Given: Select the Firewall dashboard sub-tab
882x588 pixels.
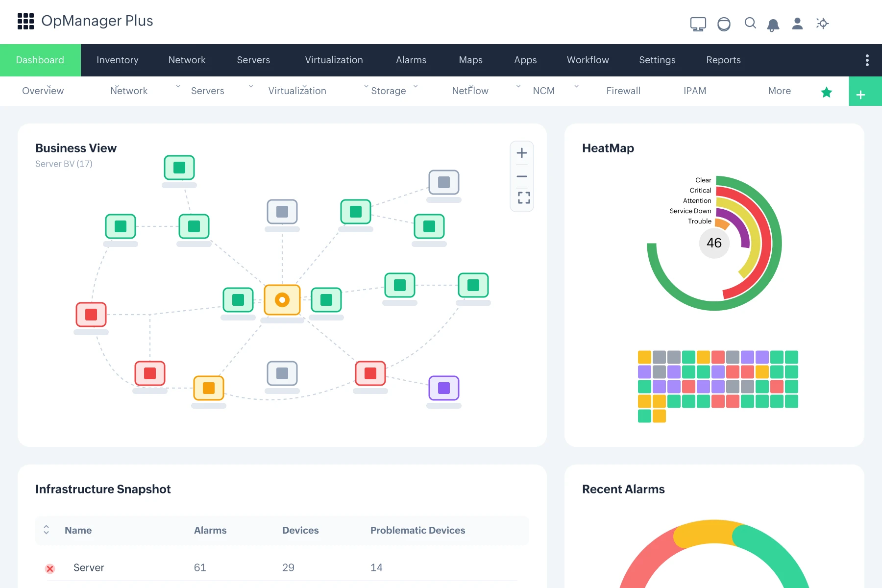Looking at the screenshot, I should click(623, 91).
